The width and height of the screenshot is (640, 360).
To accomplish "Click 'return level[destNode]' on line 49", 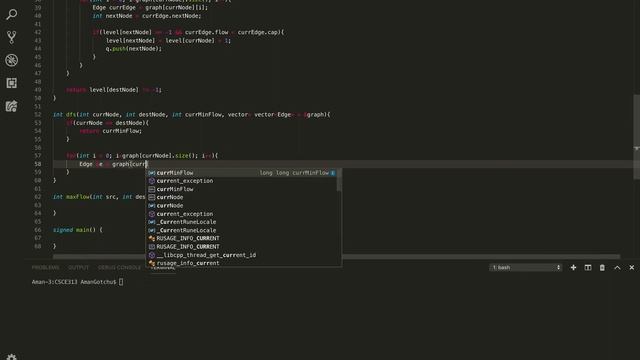I will pyautogui.click(x=102, y=90).
